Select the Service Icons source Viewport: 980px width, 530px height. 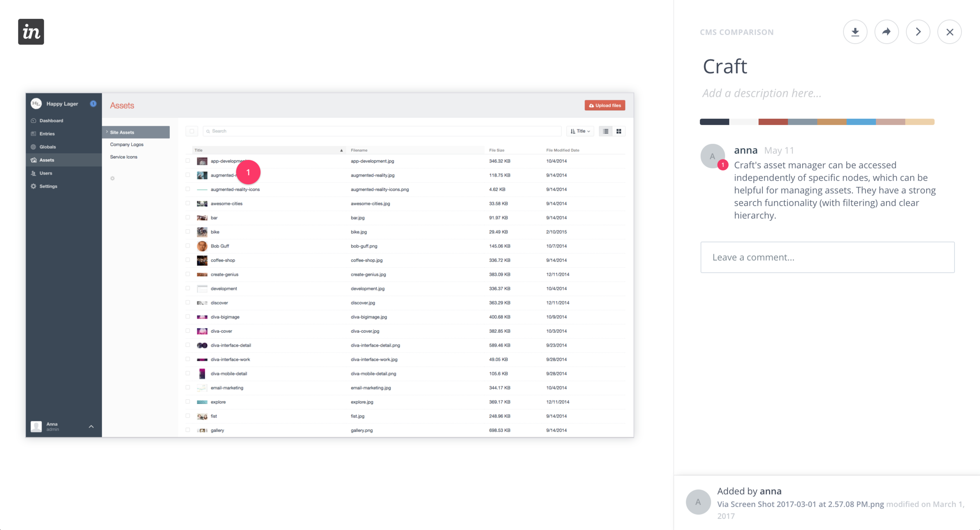click(x=123, y=157)
